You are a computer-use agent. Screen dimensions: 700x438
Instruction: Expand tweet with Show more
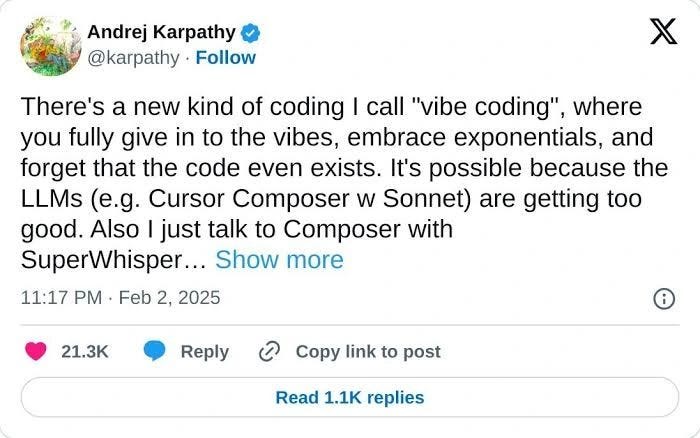point(279,259)
